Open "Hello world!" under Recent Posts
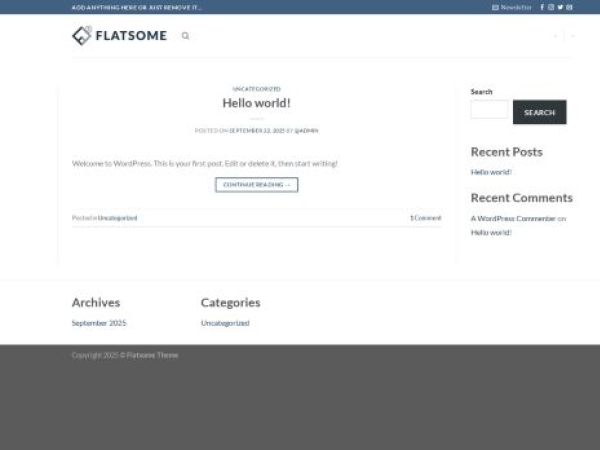The image size is (600, 450). (x=491, y=172)
